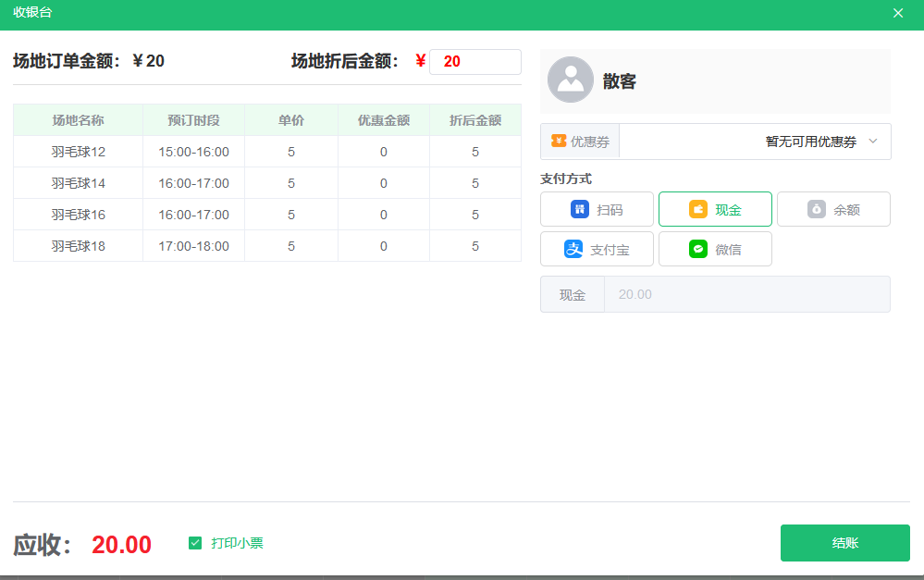Click the 场地名称 table header
The image size is (924, 580).
[78, 119]
